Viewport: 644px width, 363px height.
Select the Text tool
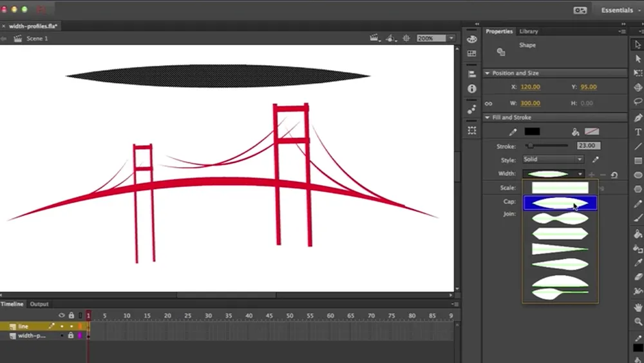click(638, 132)
